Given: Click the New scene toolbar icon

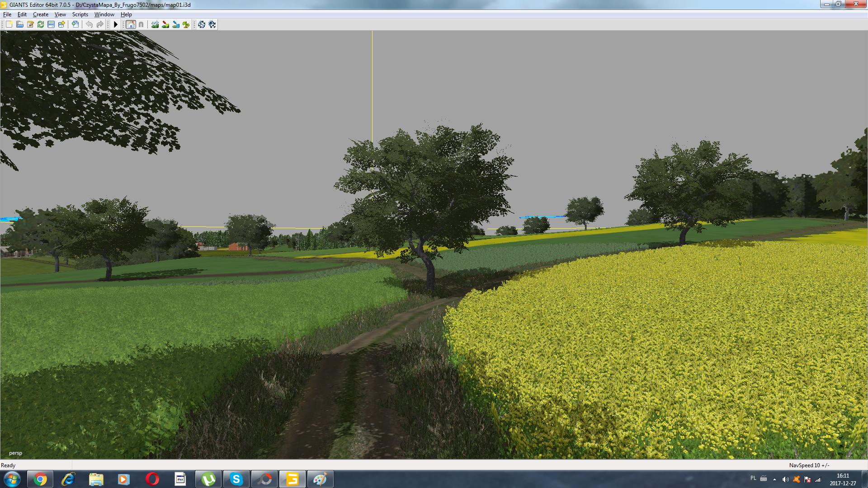Looking at the screenshot, I should [9, 24].
